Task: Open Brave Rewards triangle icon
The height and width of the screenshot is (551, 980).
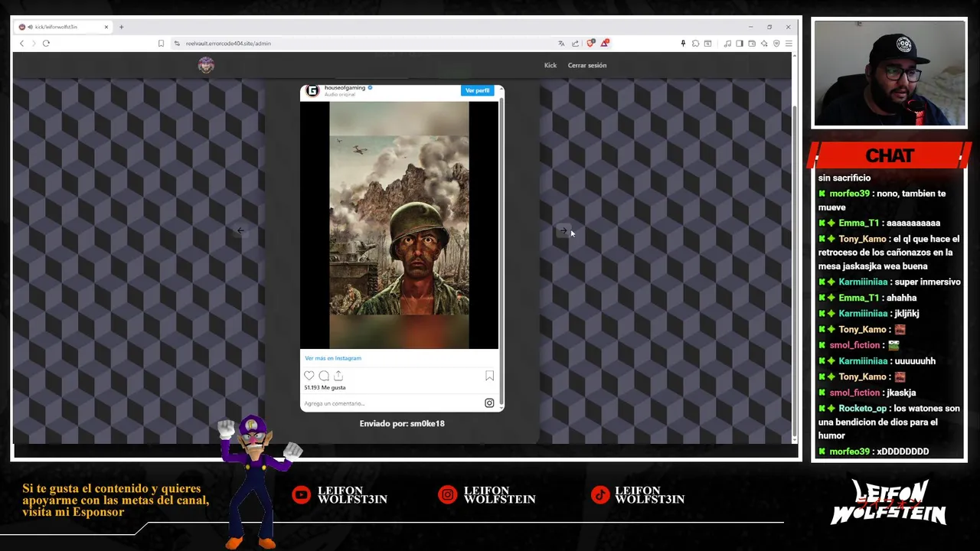Action: [x=605, y=43]
